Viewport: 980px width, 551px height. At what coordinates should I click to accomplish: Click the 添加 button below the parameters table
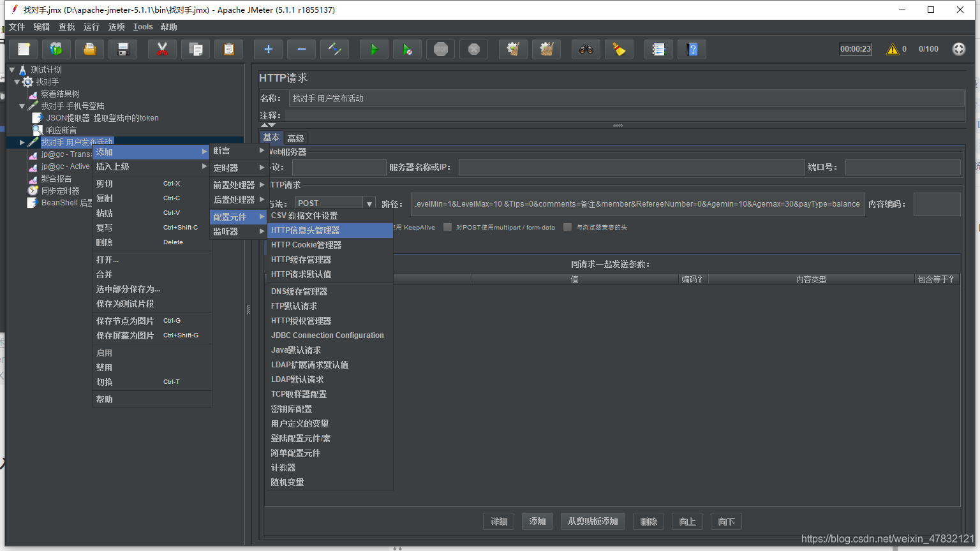pyautogui.click(x=537, y=522)
